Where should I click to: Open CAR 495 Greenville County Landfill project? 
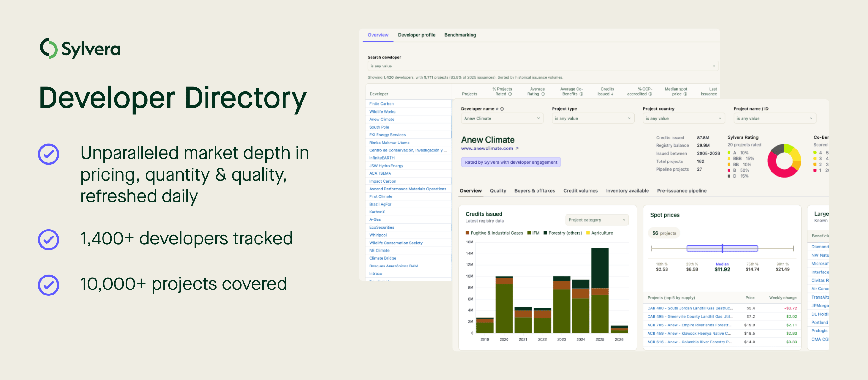coord(690,317)
